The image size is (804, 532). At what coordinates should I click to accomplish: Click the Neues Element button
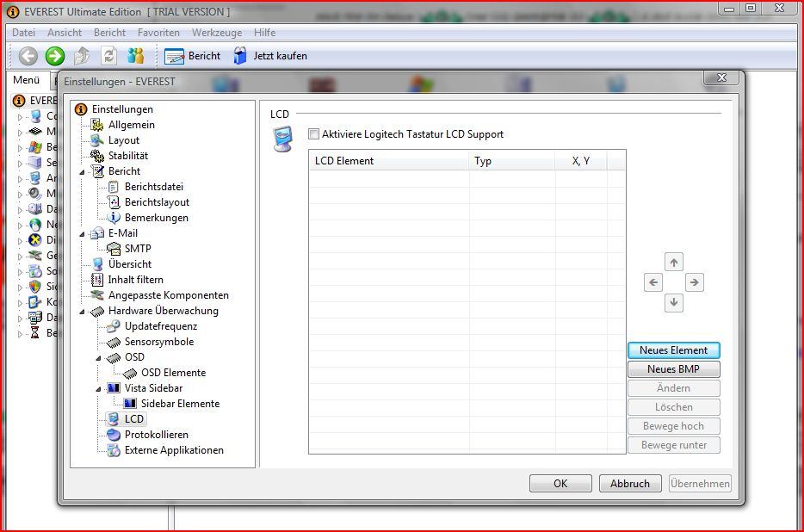tap(674, 350)
